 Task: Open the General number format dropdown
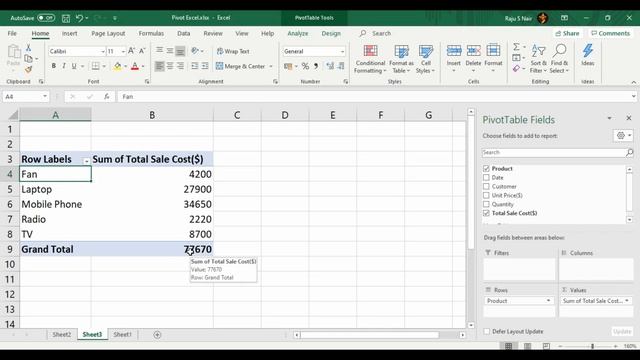(342, 51)
